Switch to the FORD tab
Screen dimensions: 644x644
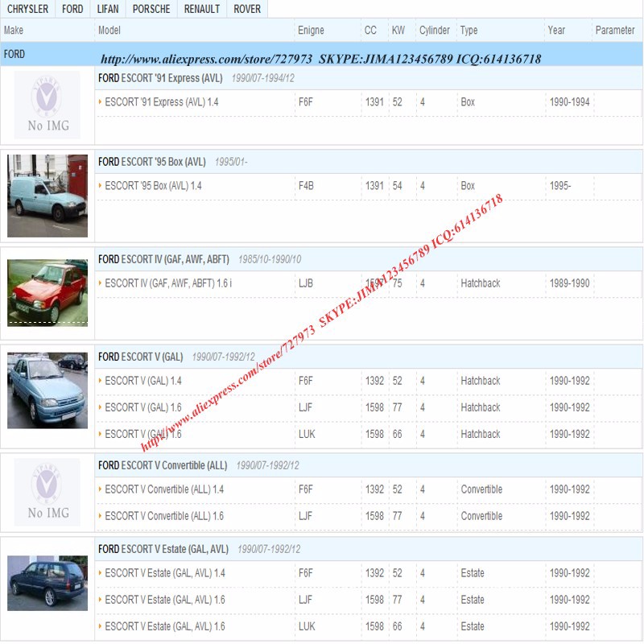pos(72,9)
